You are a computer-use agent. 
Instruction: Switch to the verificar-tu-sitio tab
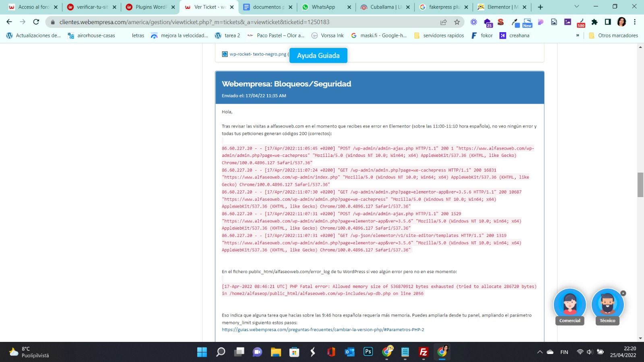(x=92, y=7)
